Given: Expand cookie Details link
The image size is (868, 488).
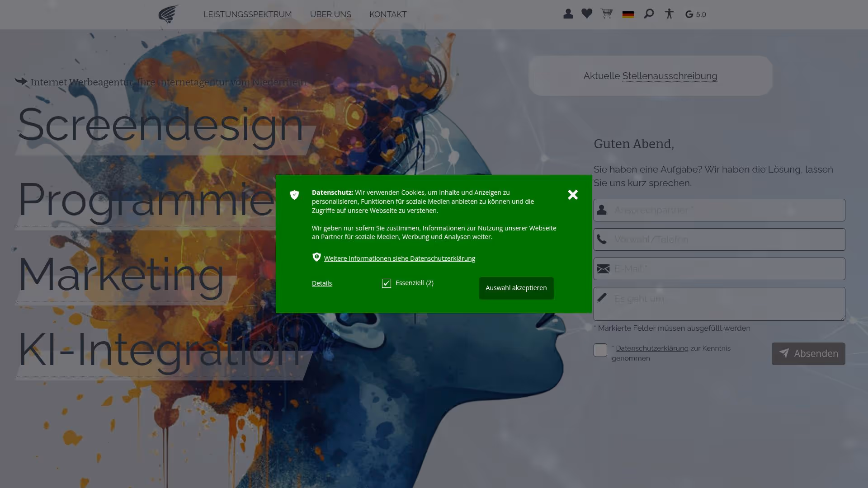Looking at the screenshot, I should (322, 283).
